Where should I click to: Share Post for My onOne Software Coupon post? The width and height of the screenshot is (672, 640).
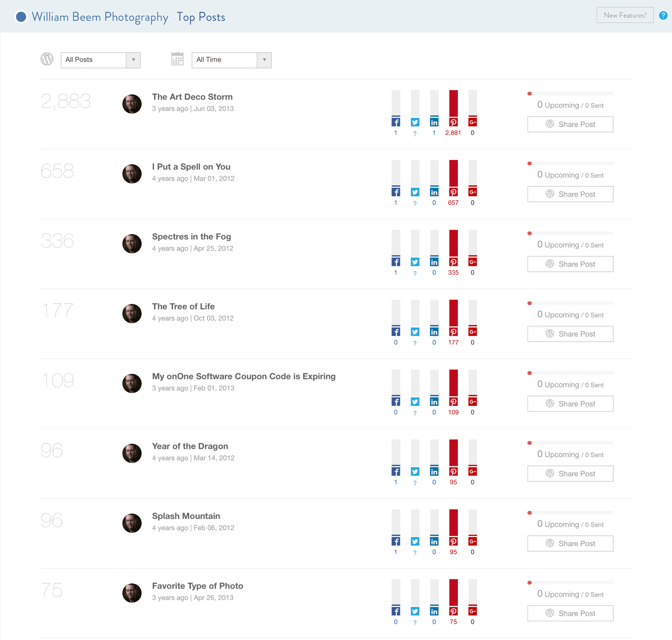coord(570,404)
